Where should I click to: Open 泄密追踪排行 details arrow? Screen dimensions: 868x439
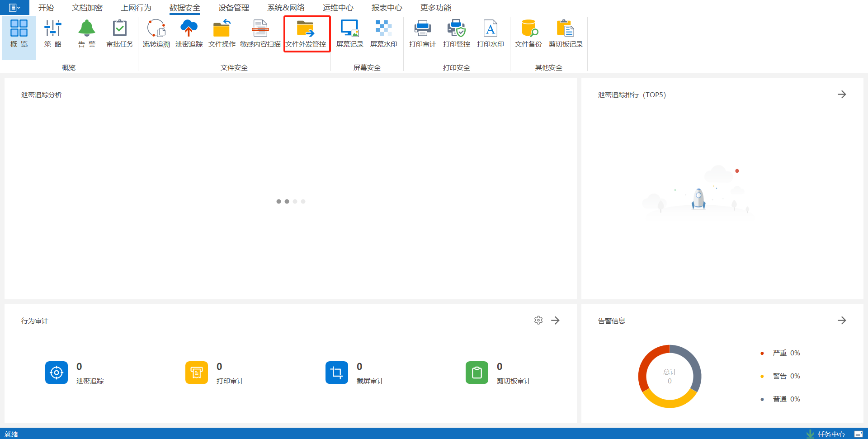(x=842, y=94)
